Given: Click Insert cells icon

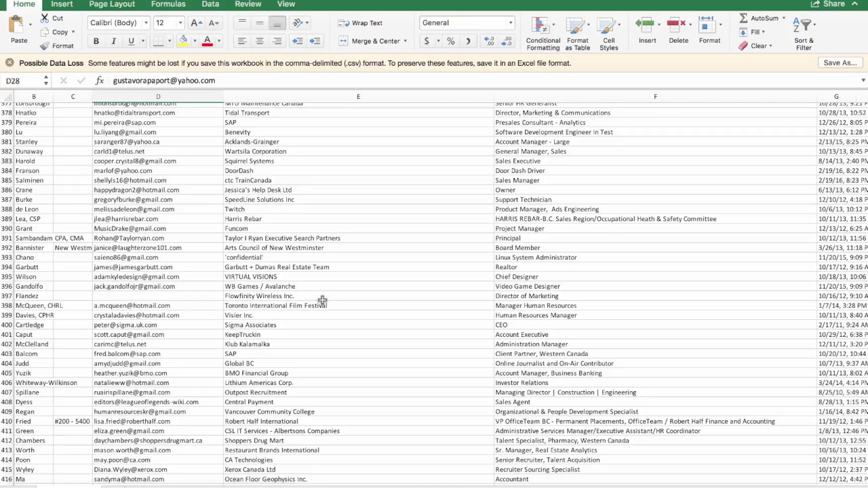Looking at the screenshot, I should (x=645, y=24).
